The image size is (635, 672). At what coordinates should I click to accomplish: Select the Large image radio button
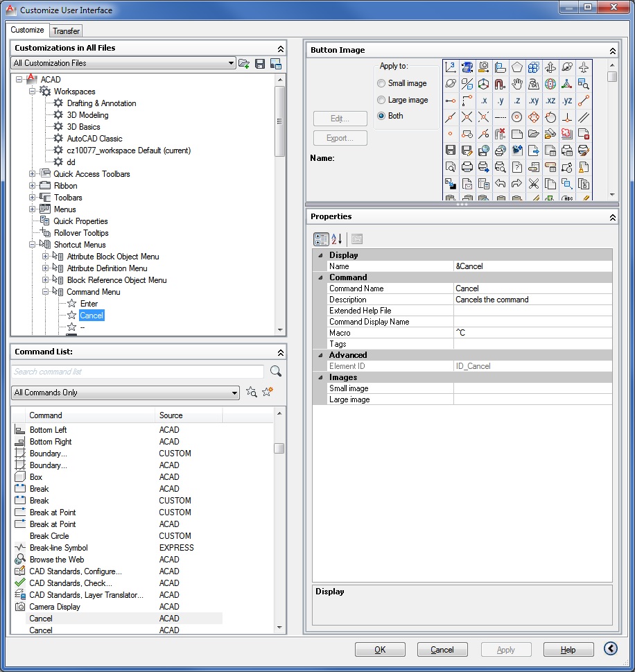click(381, 100)
